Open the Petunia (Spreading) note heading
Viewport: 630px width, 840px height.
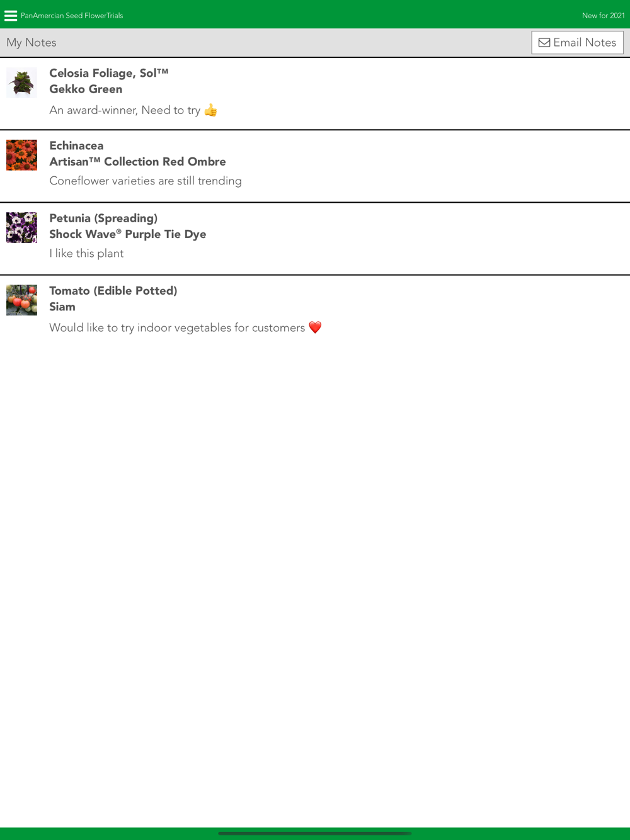point(103,219)
